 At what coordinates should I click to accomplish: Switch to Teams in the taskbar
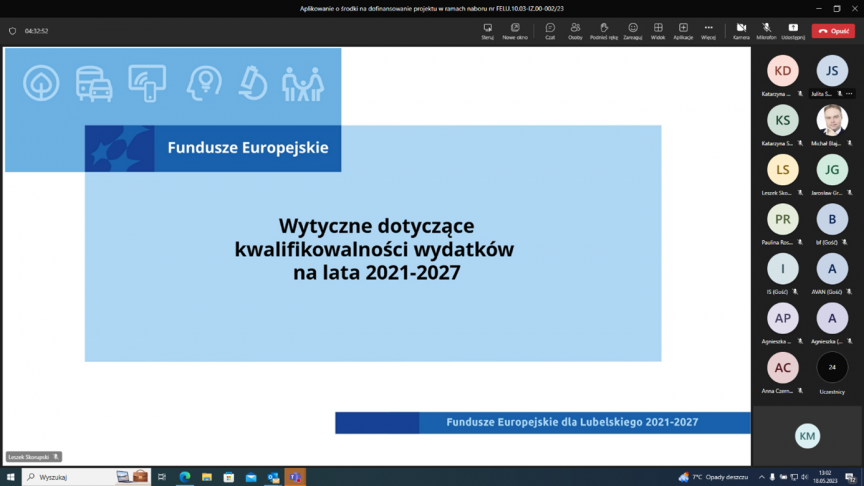[295, 477]
